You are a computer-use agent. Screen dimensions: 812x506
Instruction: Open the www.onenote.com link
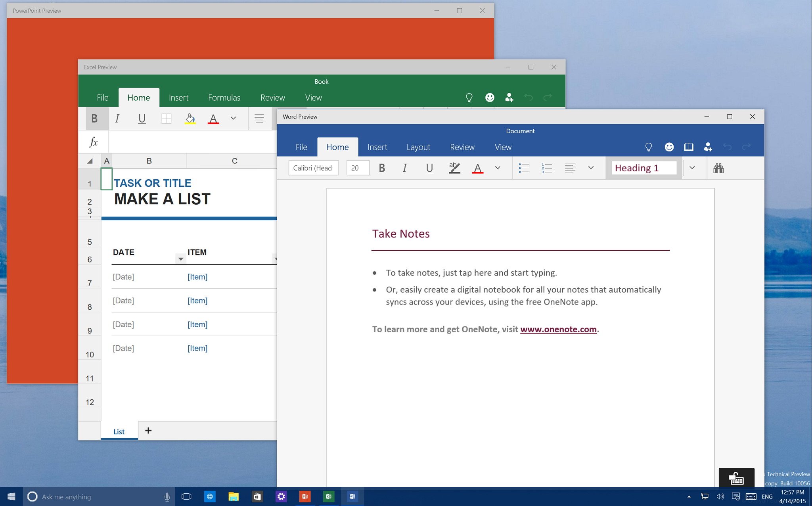coord(558,330)
